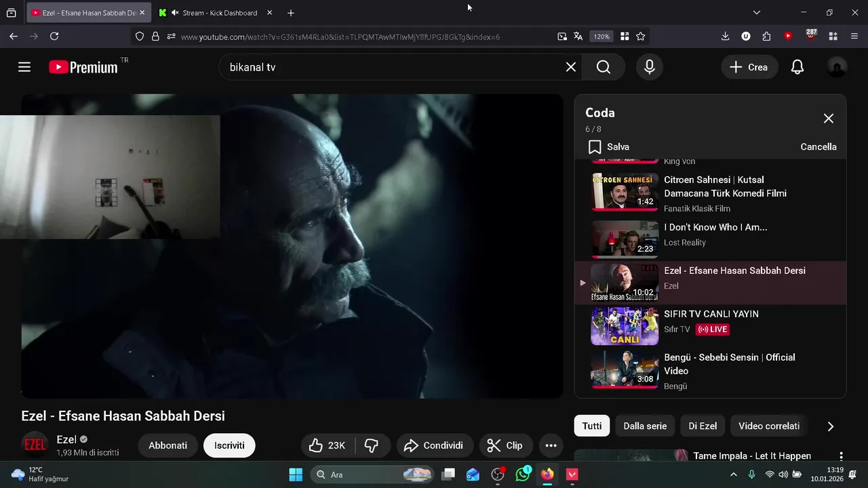Click the YouTube URL address bar
868x488 pixels.
pos(340,37)
